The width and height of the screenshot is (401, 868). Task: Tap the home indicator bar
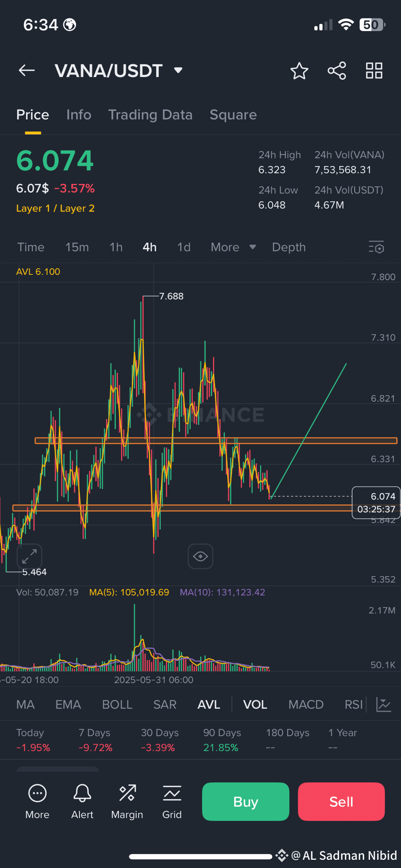pyautogui.click(x=200, y=856)
